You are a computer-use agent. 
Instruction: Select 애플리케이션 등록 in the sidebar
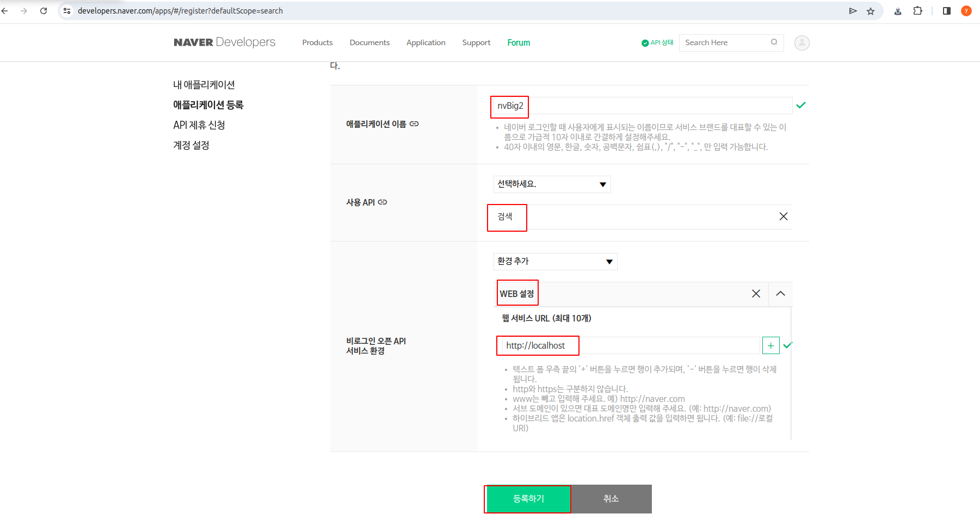tap(208, 105)
